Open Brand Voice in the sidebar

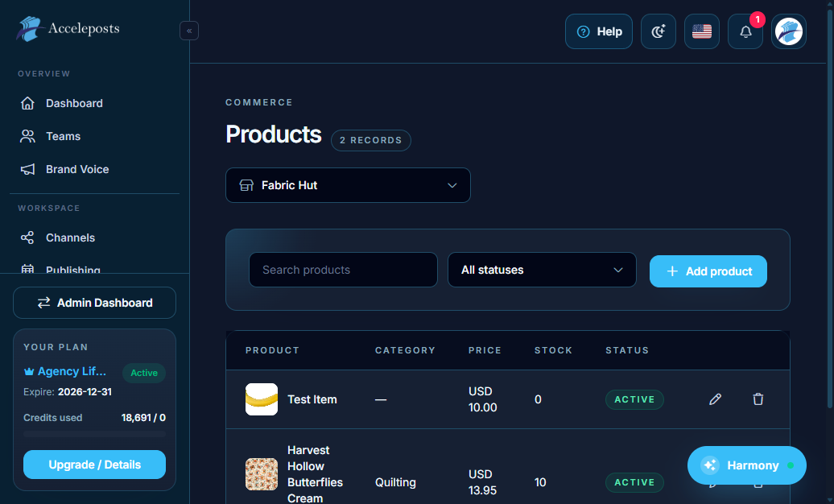(x=95, y=169)
